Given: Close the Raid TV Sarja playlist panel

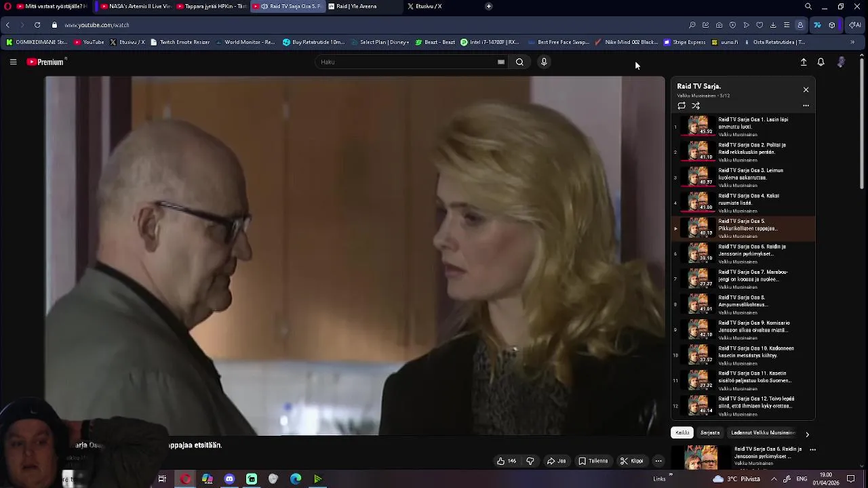Looking at the screenshot, I should pyautogui.click(x=806, y=89).
